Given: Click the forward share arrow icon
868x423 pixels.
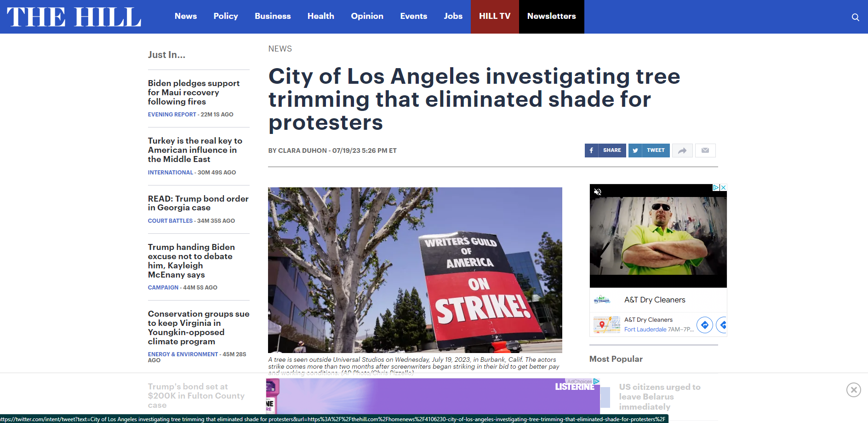Looking at the screenshot, I should [x=682, y=151].
